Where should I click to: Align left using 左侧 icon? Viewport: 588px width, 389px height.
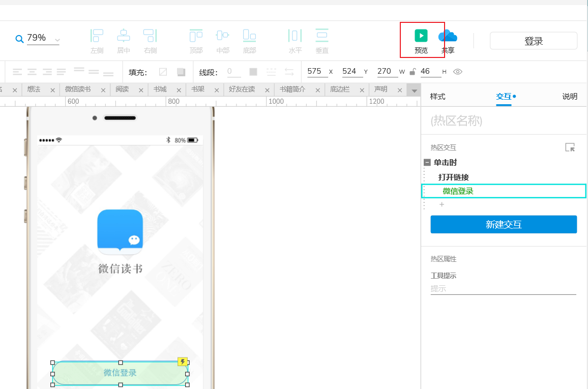(x=97, y=36)
